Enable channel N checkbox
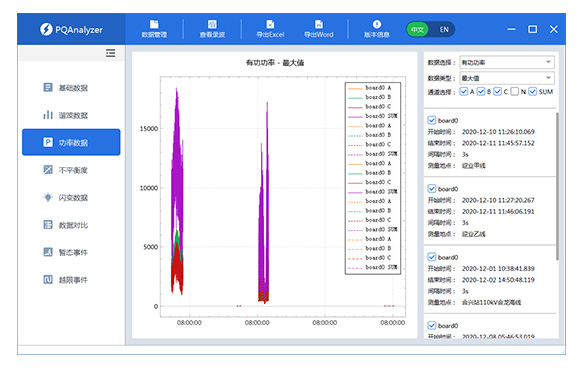Image resolution: width=580 pixels, height=380 pixels. 514,91
